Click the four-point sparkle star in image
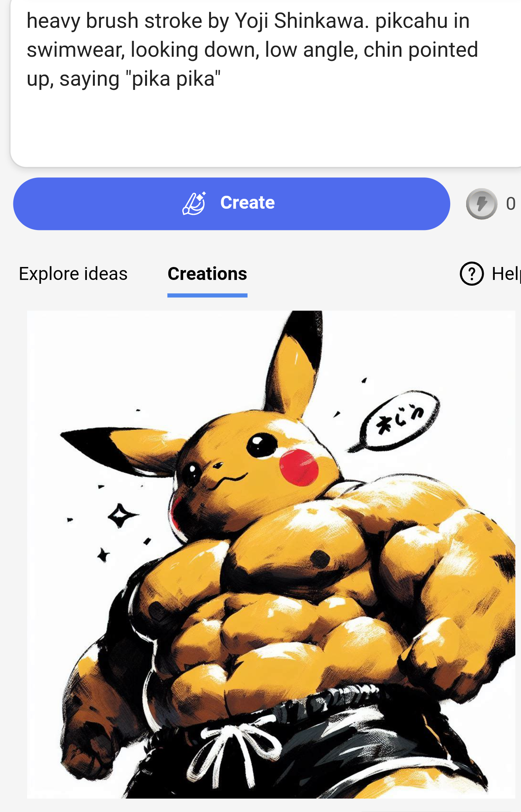521x812 pixels. (x=121, y=516)
